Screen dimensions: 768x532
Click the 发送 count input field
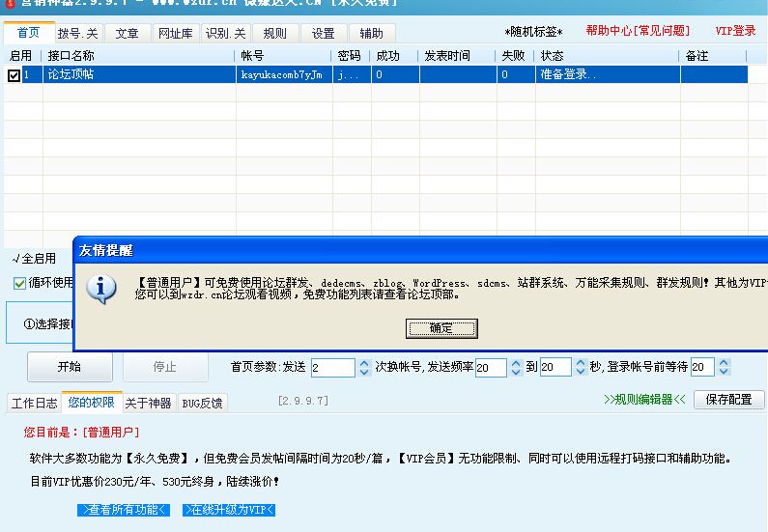(x=332, y=367)
